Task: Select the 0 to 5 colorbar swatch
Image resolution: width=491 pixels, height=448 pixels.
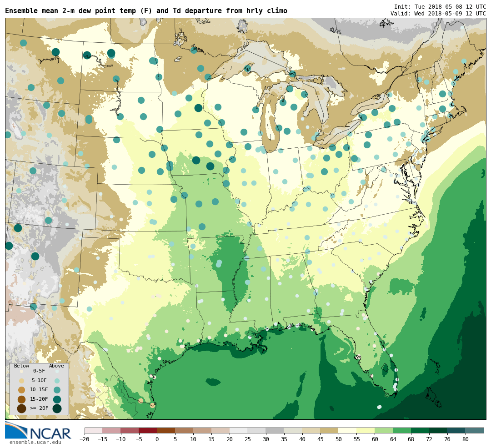Action: coord(166,430)
